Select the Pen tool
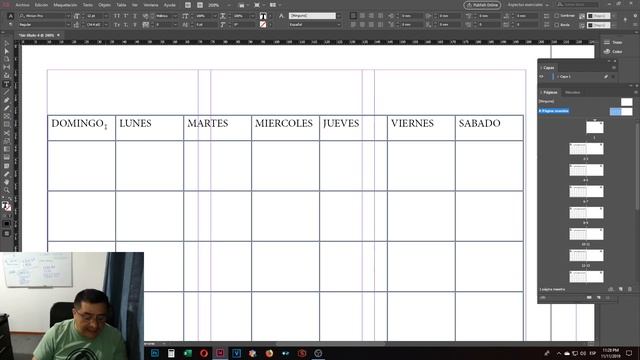The height and width of the screenshot is (360, 640). 7,100
